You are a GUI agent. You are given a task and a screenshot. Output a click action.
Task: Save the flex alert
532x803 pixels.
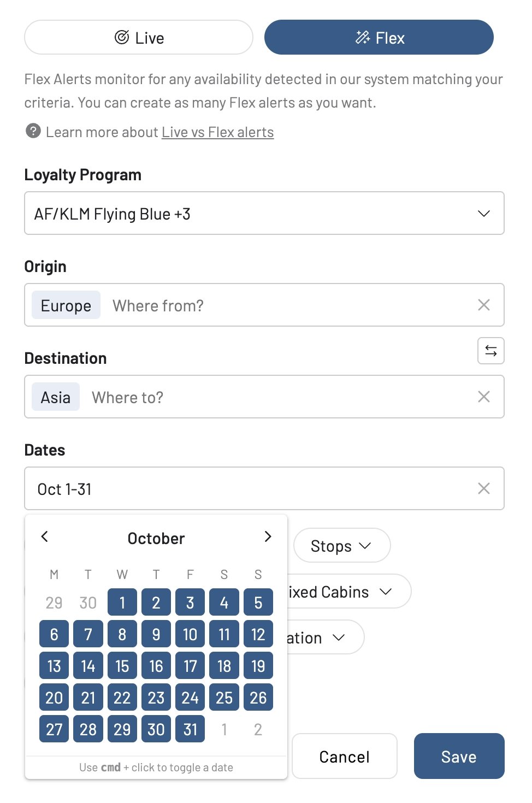pos(459,757)
